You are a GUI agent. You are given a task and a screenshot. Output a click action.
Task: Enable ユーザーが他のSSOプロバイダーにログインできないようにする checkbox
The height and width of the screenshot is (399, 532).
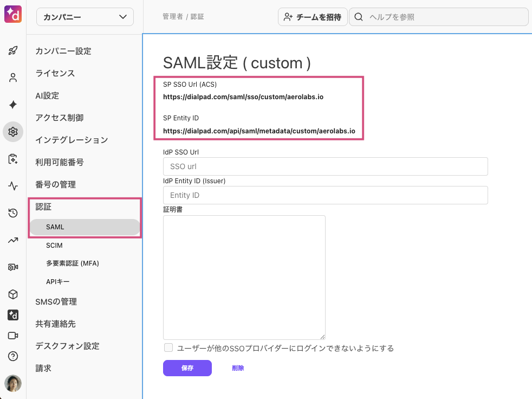[x=168, y=347]
